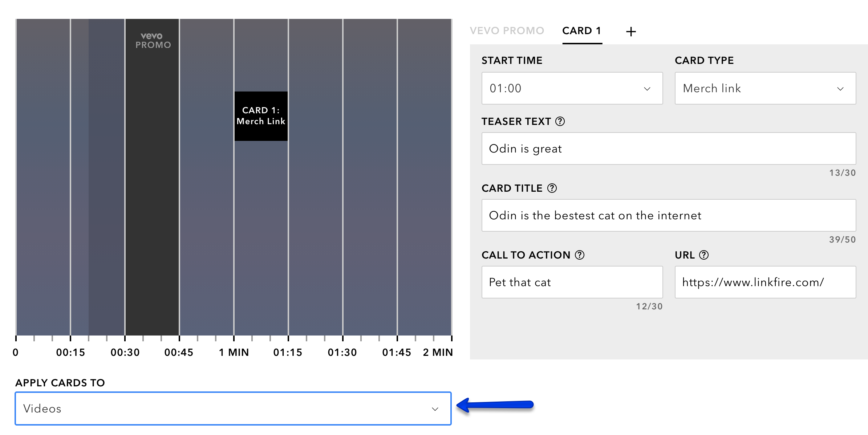This screenshot has height=435, width=868.
Task: Open help for Teaser Text
Action: click(560, 121)
